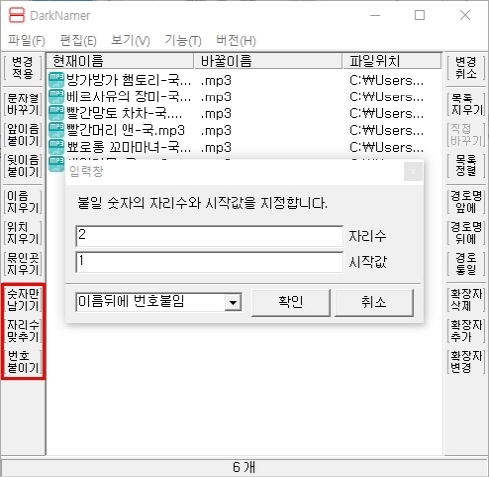Close the 입력창 dialog
Image resolution: width=489 pixels, height=477 pixels.
[x=413, y=172]
